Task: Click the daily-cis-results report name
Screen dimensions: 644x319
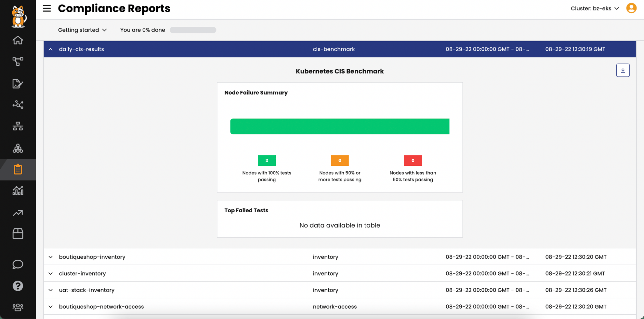Action: (x=81, y=49)
